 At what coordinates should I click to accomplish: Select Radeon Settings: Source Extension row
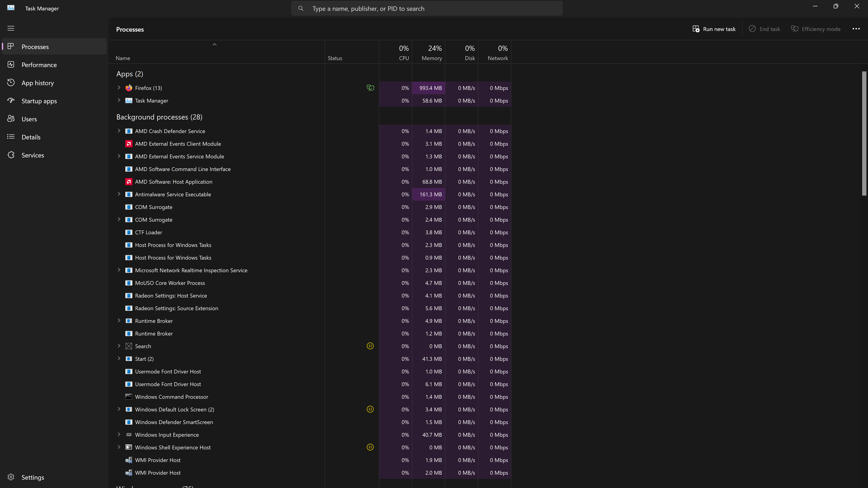click(x=310, y=308)
